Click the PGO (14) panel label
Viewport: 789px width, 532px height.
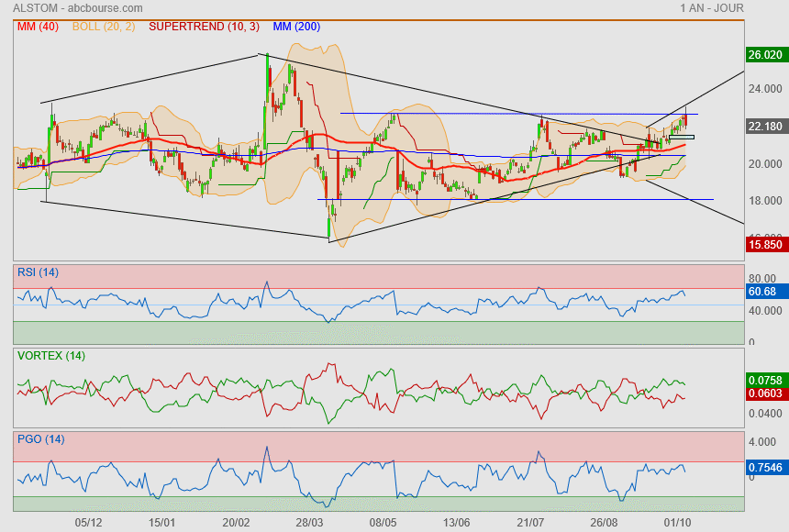40,439
